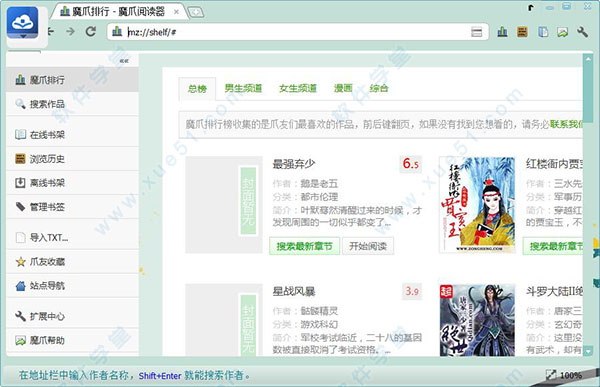Click 搜索最新章节 for 红楼衙内贾宝玉
This screenshot has height=387, width=600.
(553, 246)
